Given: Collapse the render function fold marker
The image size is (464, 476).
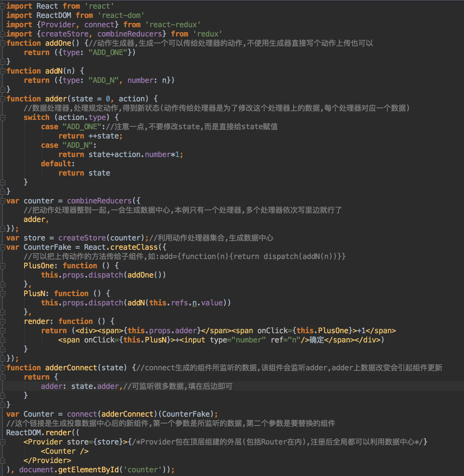Looking at the screenshot, I should [x=3, y=321].
